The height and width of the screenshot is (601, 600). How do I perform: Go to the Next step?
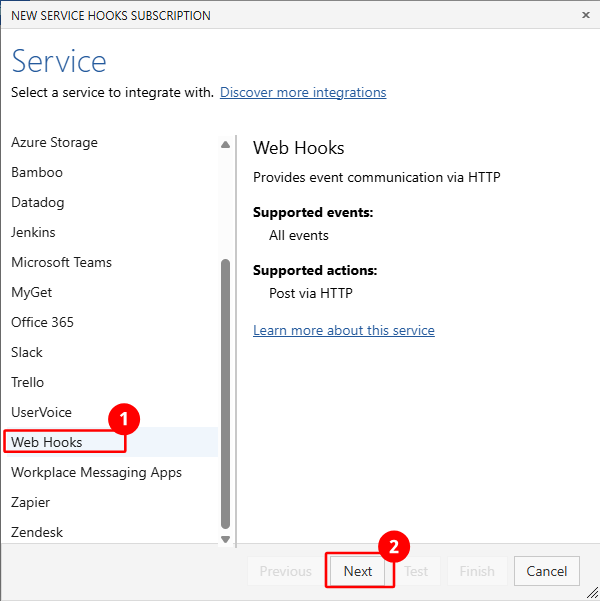click(x=358, y=571)
